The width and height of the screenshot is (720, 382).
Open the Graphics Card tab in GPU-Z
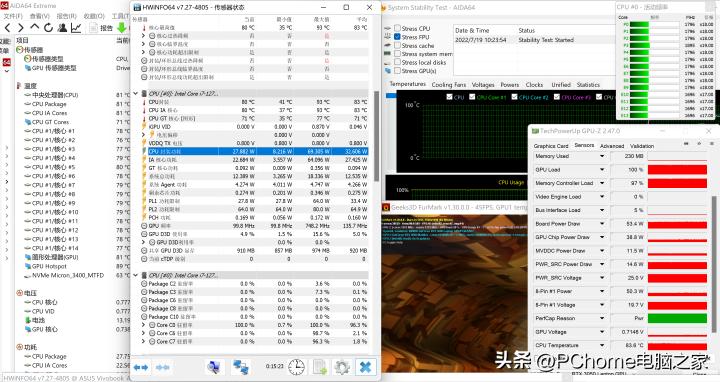click(x=551, y=146)
